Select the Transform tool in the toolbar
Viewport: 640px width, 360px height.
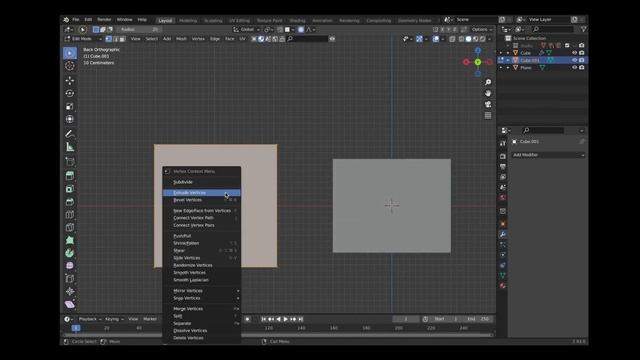coord(70,119)
